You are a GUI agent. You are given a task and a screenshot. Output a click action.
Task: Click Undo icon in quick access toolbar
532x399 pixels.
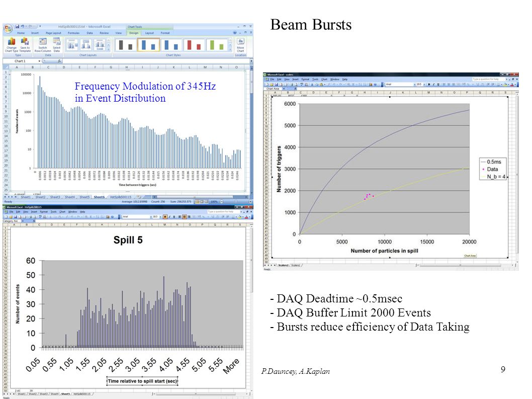click(x=23, y=26)
